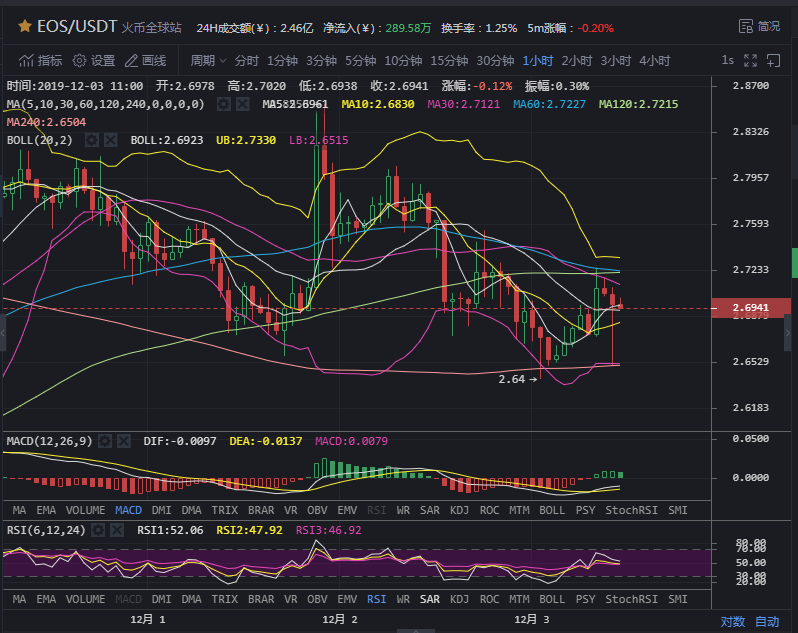Open the 1s interval dropdown

pyautogui.click(x=728, y=60)
